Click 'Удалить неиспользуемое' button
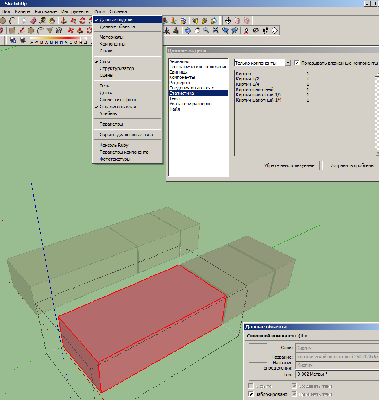Viewport: 379px width, 400px height. pos(289,165)
